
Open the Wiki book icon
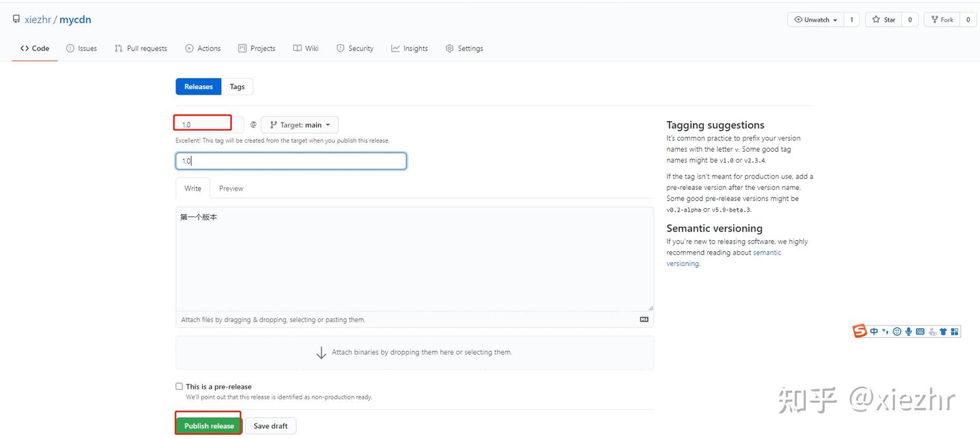click(x=296, y=48)
